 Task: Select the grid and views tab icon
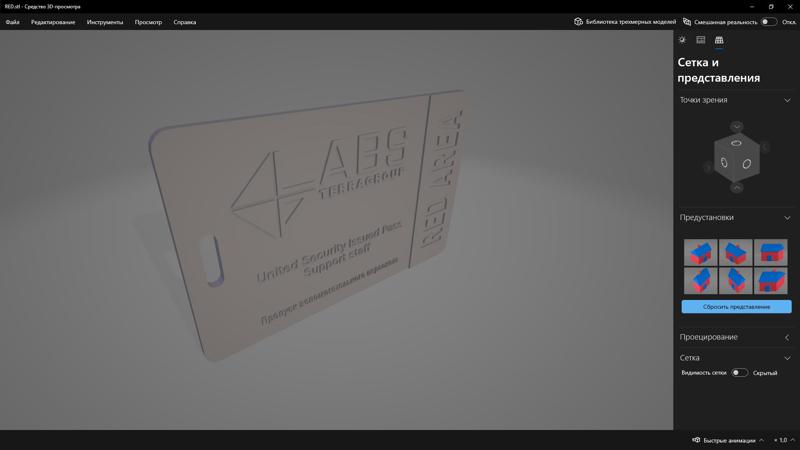(719, 40)
